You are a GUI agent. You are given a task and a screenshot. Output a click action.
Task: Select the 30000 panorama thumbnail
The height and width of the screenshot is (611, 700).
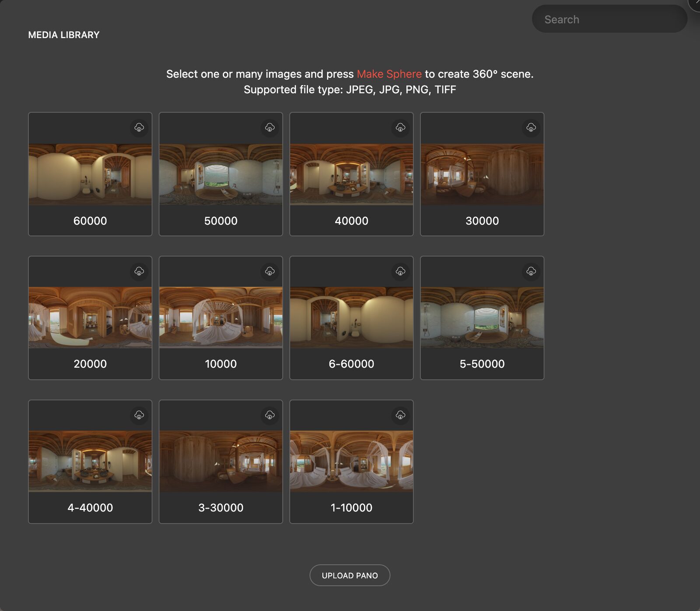pyautogui.click(x=482, y=175)
